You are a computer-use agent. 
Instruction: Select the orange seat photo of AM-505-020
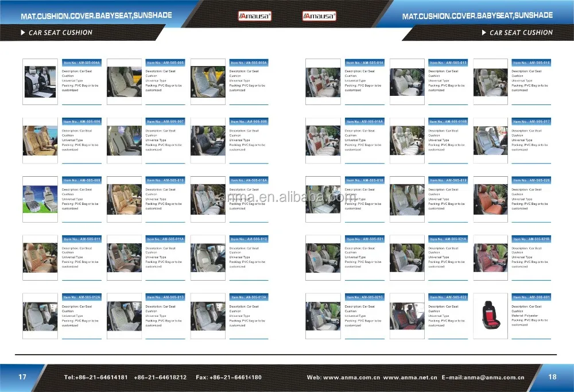tap(491, 199)
